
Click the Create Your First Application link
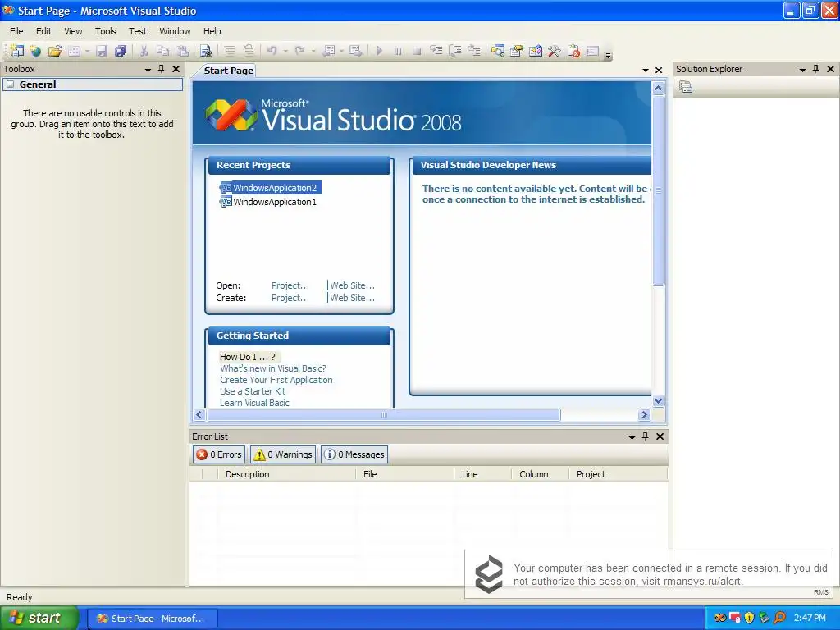coord(276,380)
